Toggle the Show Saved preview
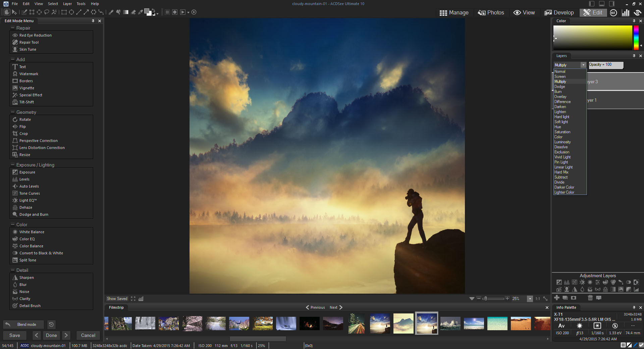This screenshot has height=349, width=644. click(117, 299)
